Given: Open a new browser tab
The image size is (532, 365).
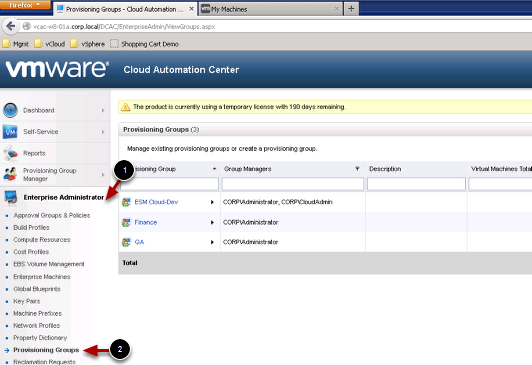Looking at the screenshot, I should [x=351, y=9].
